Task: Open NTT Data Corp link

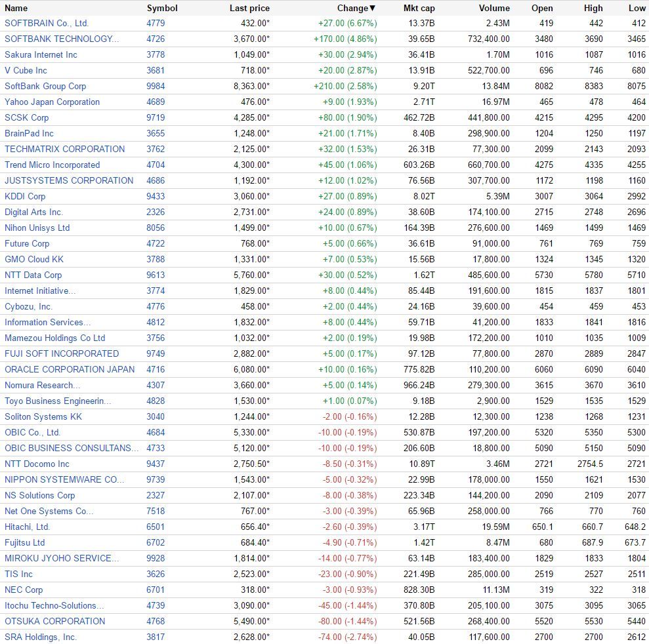Action: 33,275
